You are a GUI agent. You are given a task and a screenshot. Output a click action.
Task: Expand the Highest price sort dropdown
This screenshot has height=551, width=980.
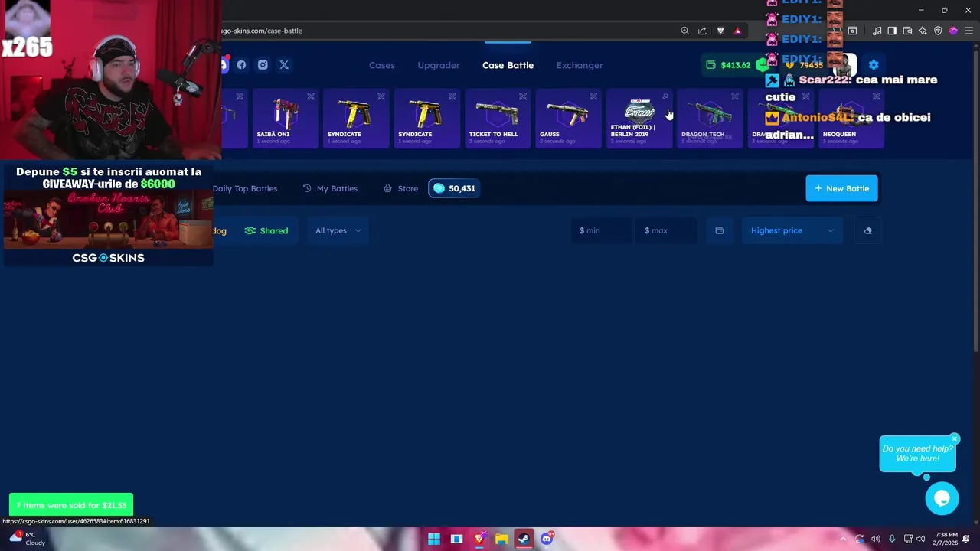tap(792, 230)
